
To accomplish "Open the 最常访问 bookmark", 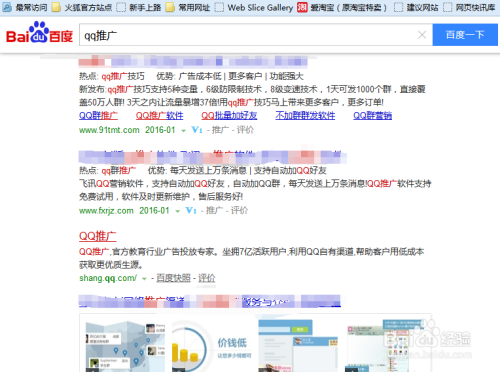I will pos(25,7).
